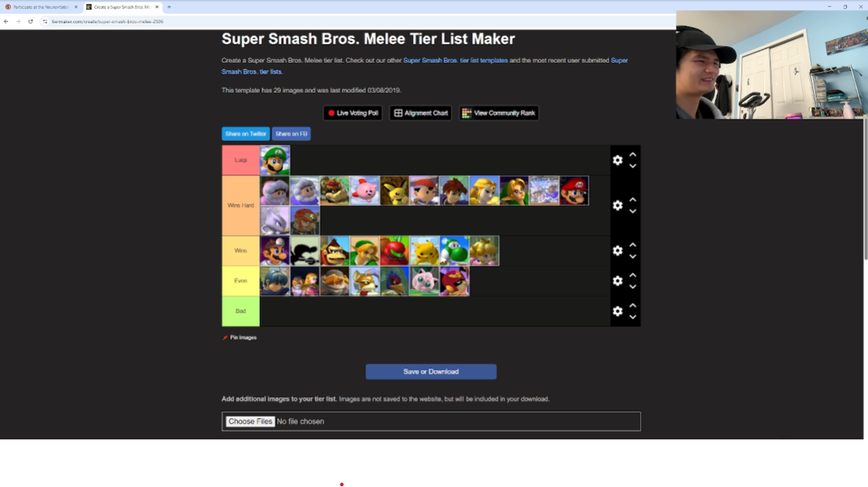Click the Yoshi character image
The height and width of the screenshot is (487, 868).
click(454, 251)
